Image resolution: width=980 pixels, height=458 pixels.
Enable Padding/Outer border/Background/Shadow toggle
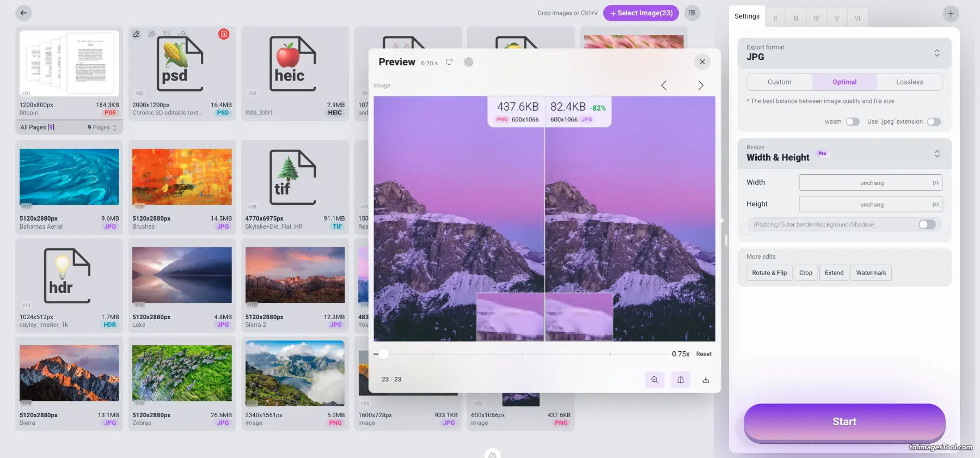click(x=927, y=224)
